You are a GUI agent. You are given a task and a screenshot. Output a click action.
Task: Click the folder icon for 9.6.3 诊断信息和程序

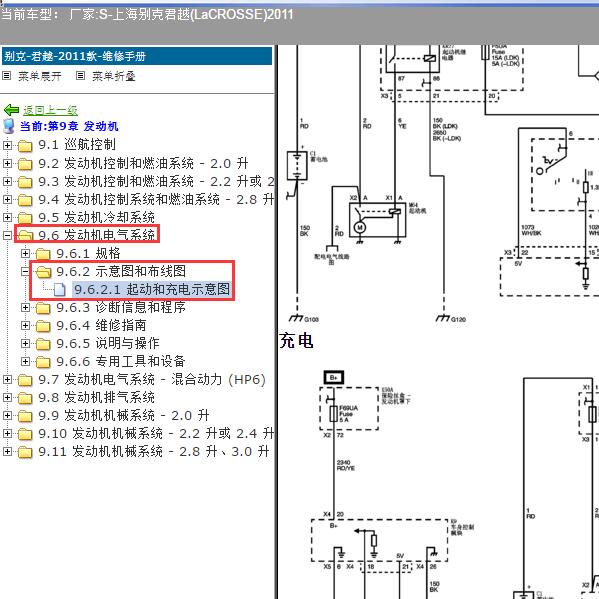pyautogui.click(x=43, y=308)
